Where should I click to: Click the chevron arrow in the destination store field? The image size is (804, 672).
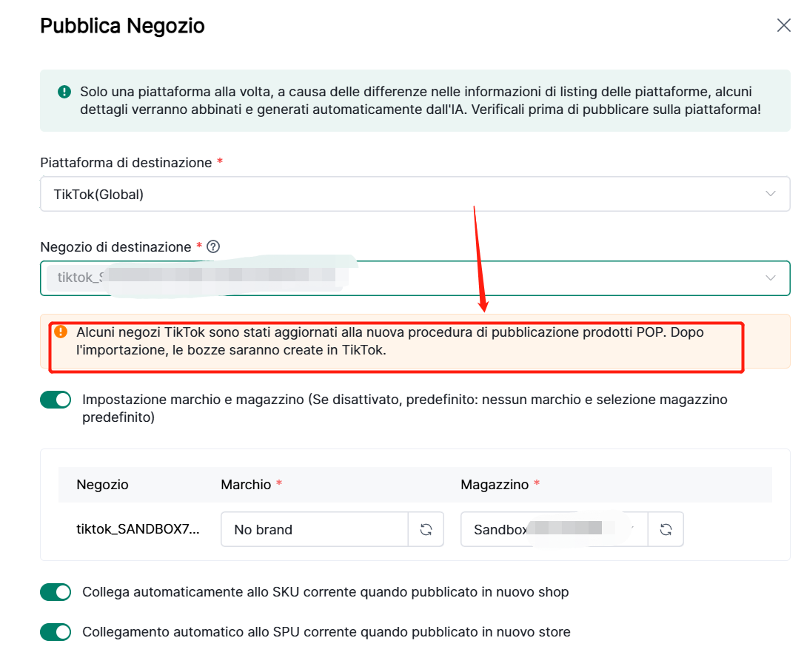[771, 278]
